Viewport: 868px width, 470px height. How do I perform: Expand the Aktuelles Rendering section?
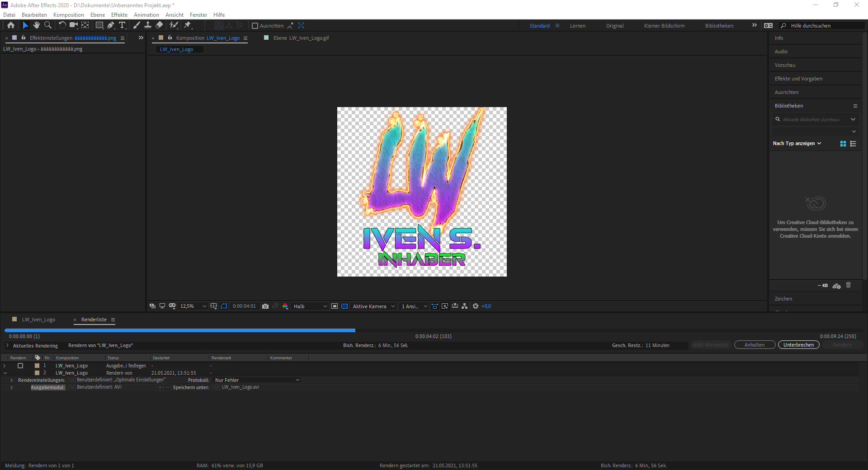coord(7,346)
